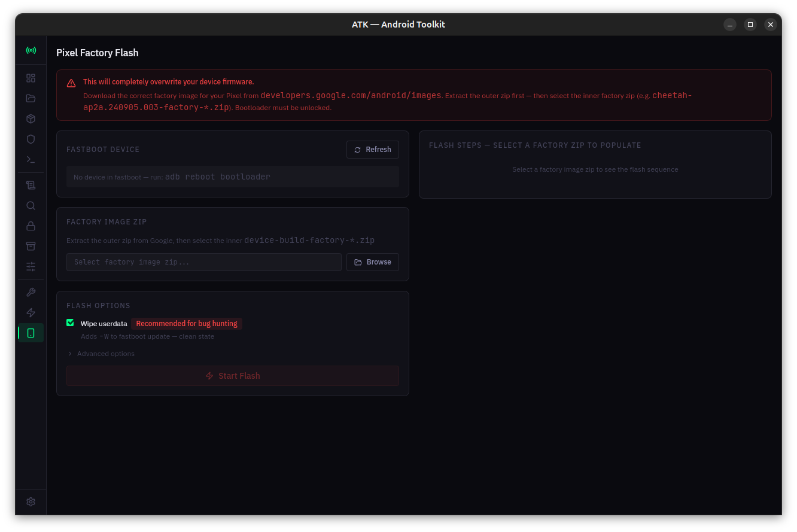This screenshot has height=532, width=797.
Task: Open the shield icon in the sidebar
Action: (31, 139)
